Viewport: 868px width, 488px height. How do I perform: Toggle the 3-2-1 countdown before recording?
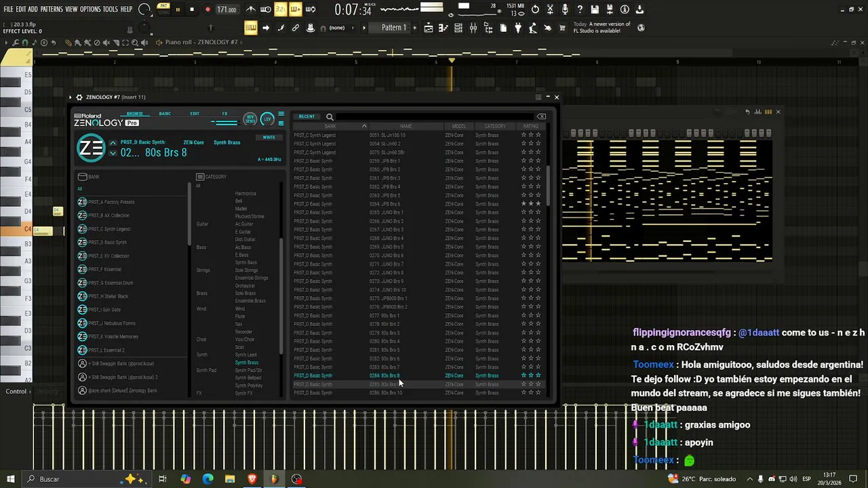pos(280,9)
